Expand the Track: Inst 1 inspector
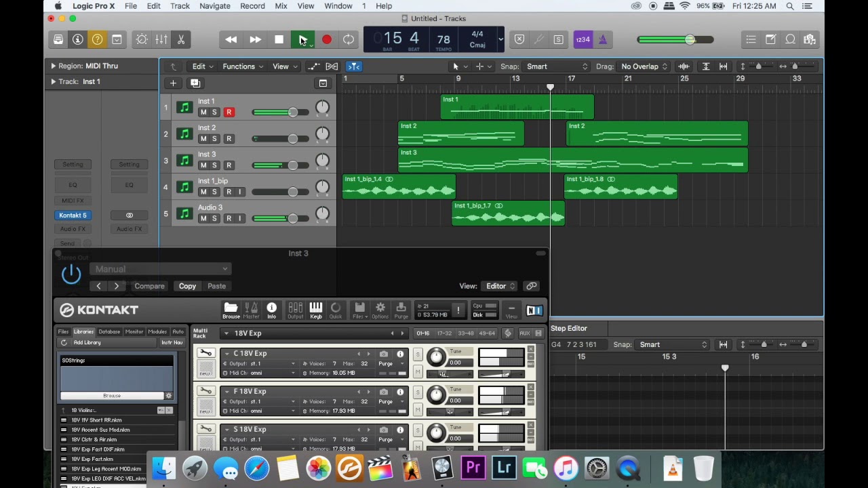The image size is (868, 488). pyautogui.click(x=53, y=81)
